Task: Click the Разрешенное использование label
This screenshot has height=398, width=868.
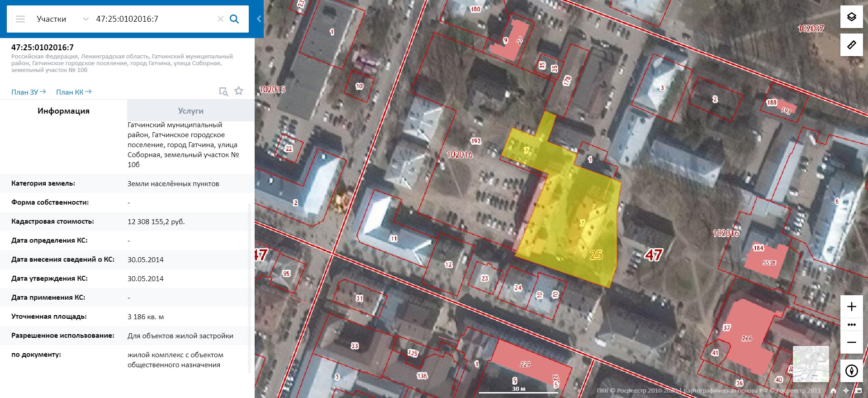Action: 62,336
